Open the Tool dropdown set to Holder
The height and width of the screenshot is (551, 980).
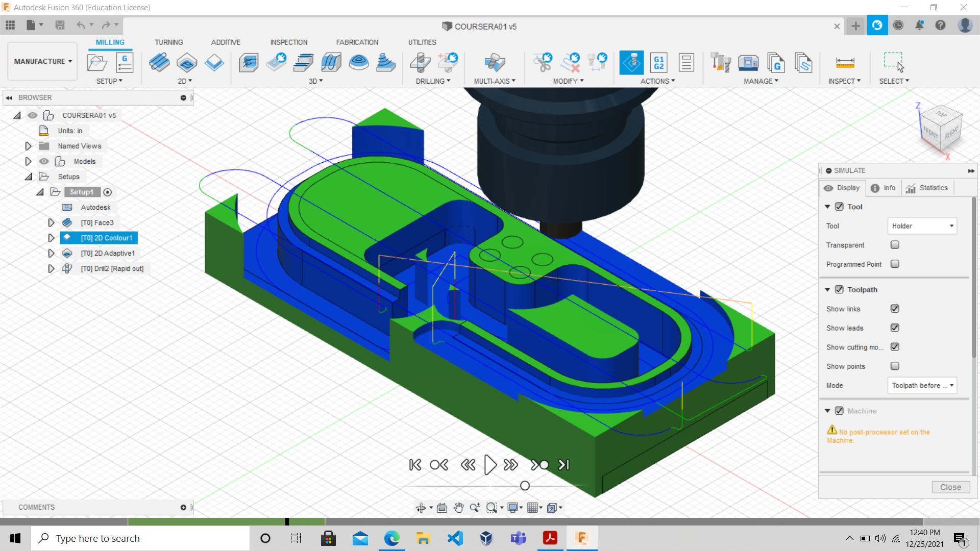[x=921, y=226]
